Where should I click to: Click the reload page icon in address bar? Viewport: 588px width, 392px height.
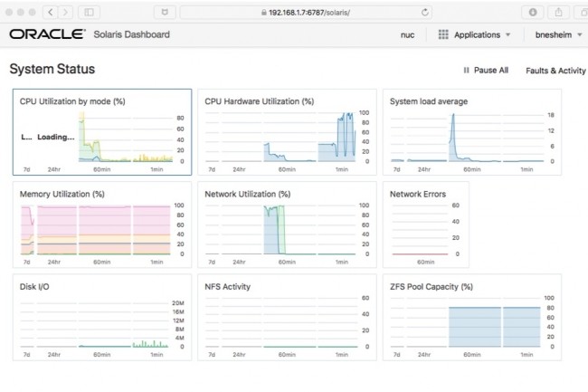[424, 13]
